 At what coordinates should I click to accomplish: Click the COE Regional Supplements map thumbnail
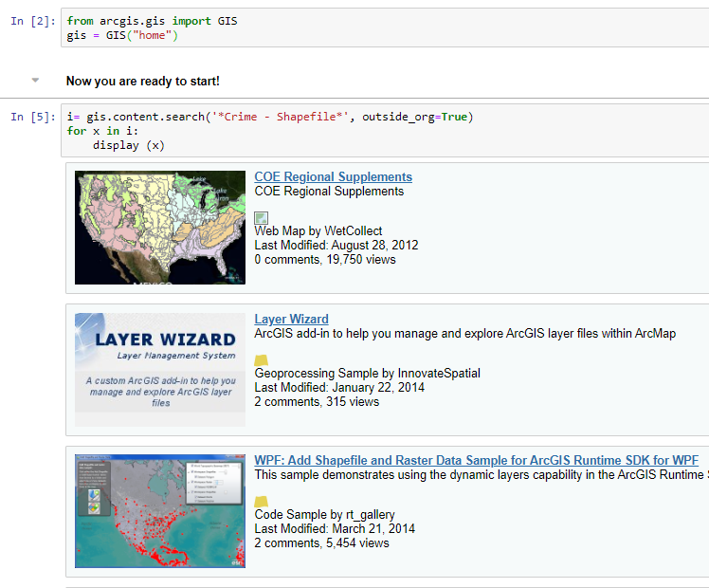160,228
